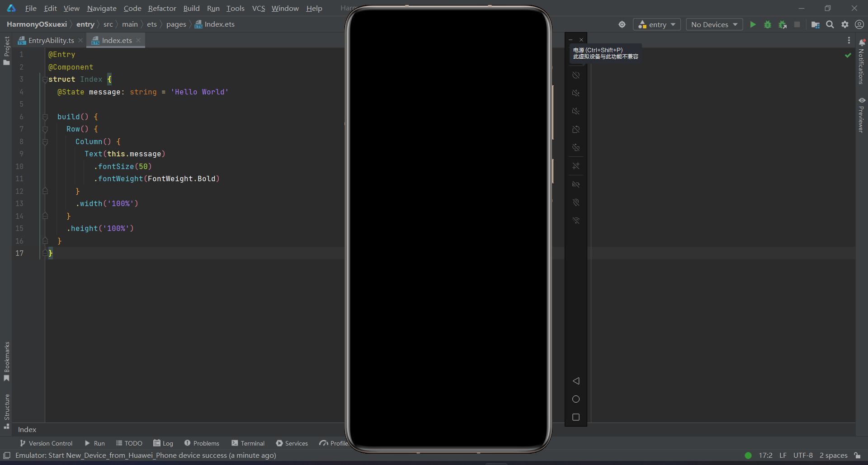Open the Terminal tool window
This screenshot has width=868, height=465.
[248, 443]
